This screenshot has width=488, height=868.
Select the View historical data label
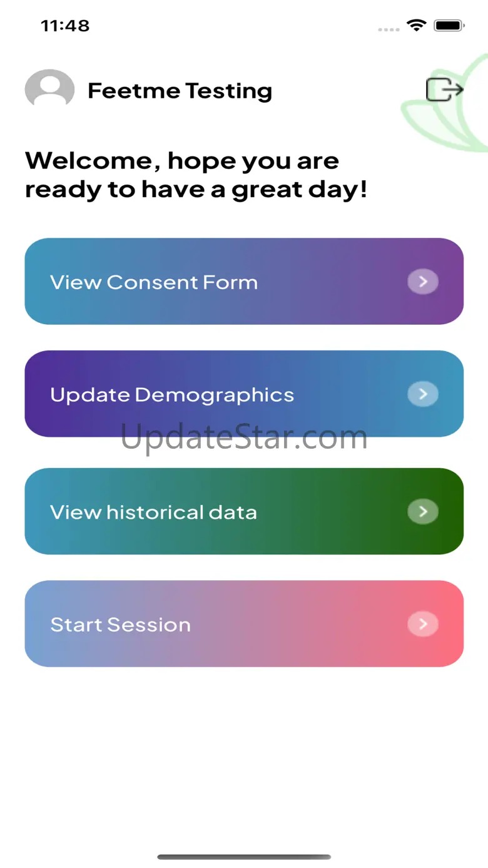point(154,513)
